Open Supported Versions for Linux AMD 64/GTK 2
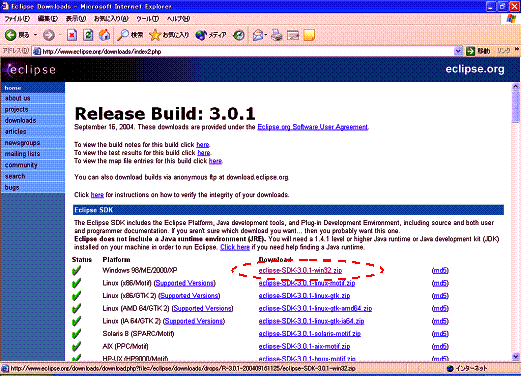Viewport: 523px width, 377px height. (202, 308)
